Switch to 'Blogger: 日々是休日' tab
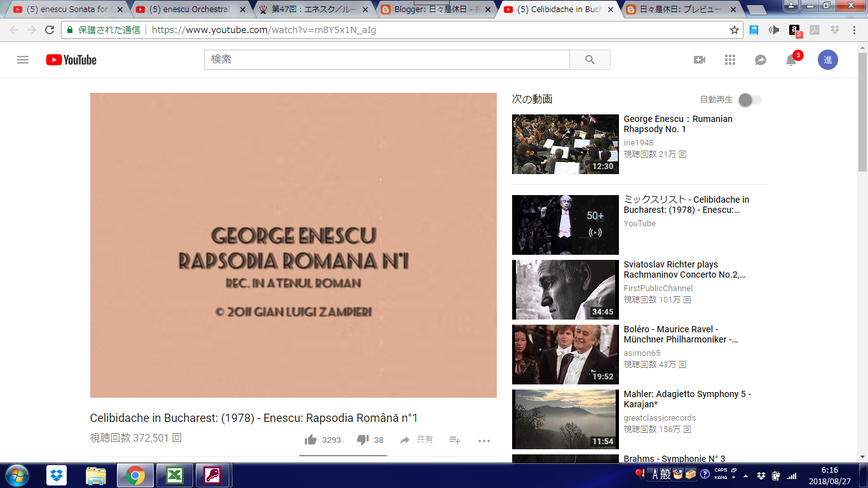Screen dimensions: 868x488 point(435,10)
